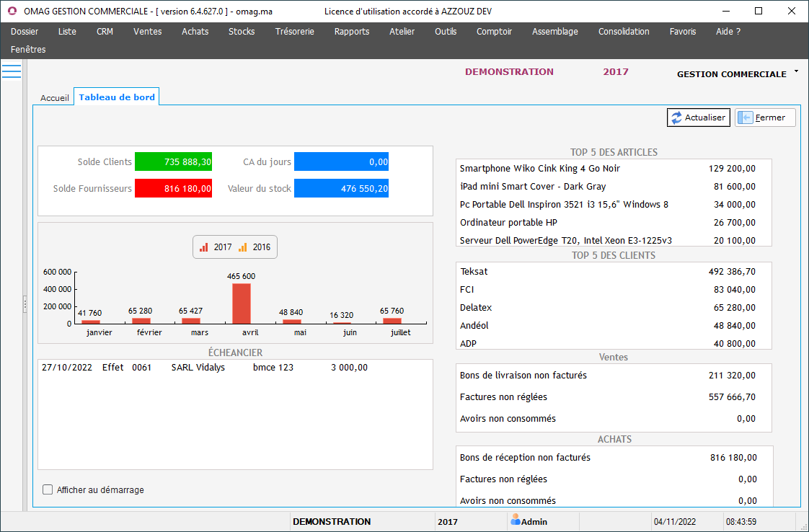The image size is (809, 532).
Task: Toggle the 2017 series legend icon
Action: [x=204, y=247]
